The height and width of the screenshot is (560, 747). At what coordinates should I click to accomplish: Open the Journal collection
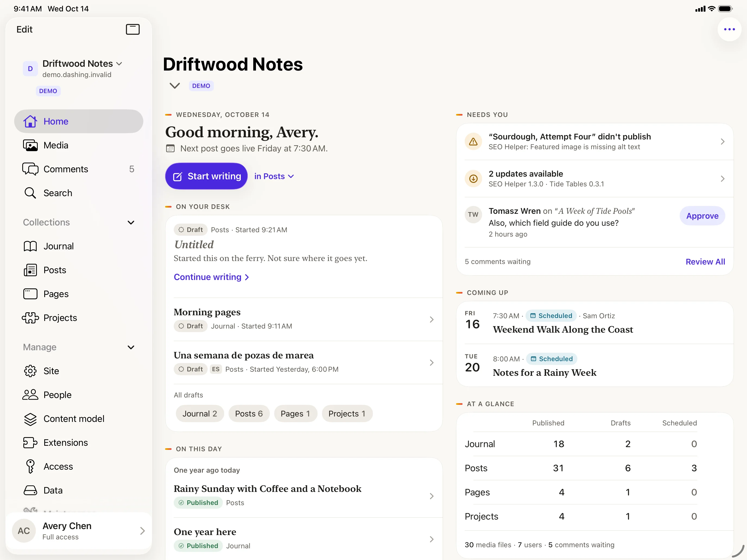click(79, 246)
